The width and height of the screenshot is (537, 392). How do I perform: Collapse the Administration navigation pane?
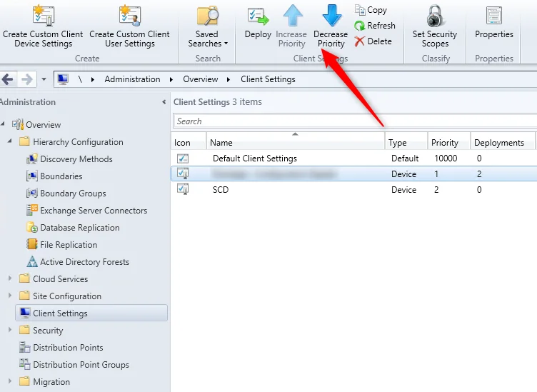coord(164,102)
